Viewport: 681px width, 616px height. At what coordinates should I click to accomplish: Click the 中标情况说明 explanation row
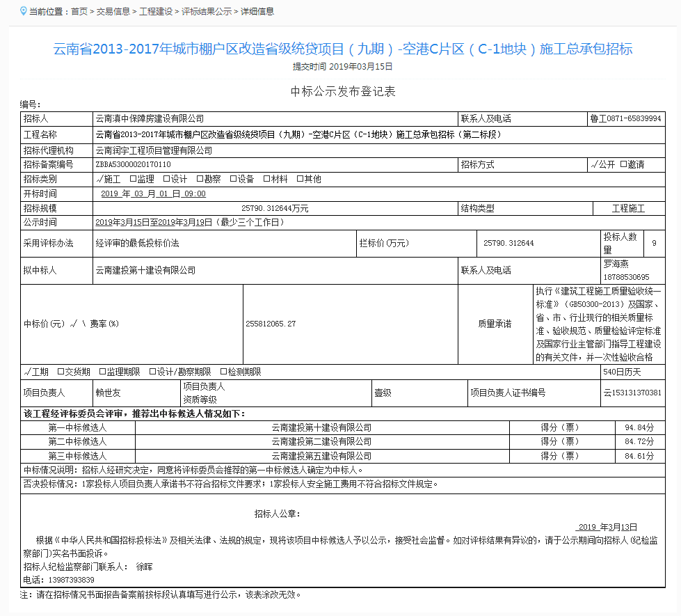[343, 471]
